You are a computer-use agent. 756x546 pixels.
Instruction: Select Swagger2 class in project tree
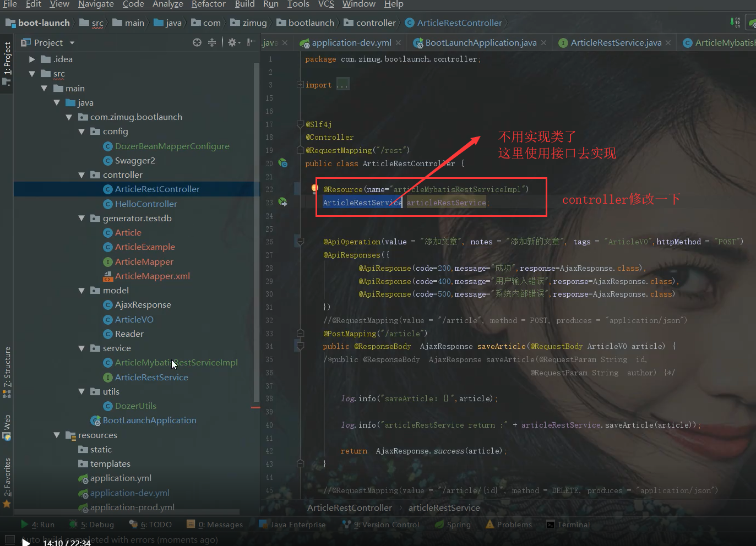[x=135, y=160]
